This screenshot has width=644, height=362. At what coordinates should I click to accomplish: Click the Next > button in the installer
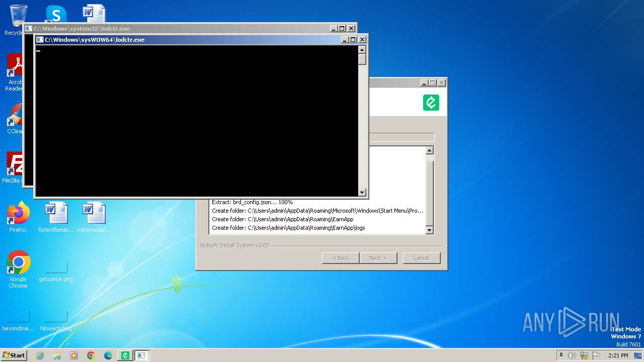pos(378,258)
